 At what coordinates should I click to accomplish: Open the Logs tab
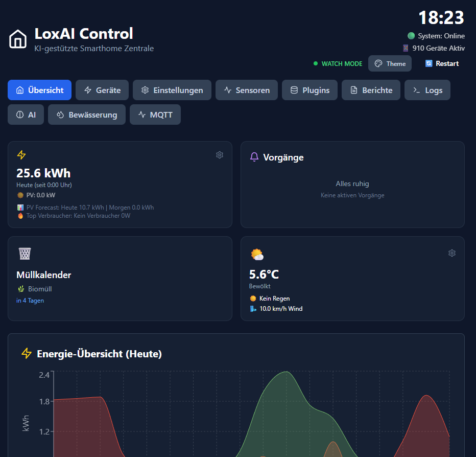[x=427, y=90]
